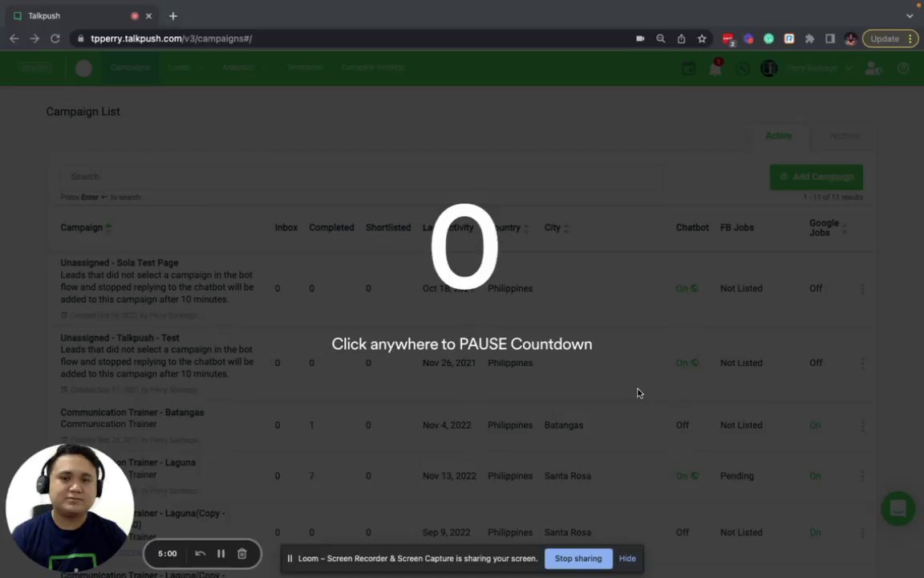Click the Pending FB Jobs status
The height and width of the screenshot is (578, 924).
point(736,476)
